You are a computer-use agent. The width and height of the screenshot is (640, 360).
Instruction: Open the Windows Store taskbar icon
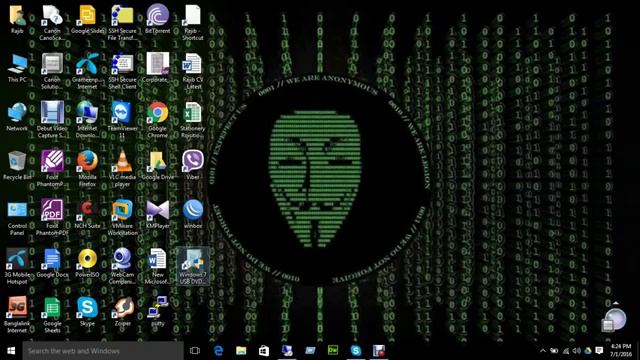click(x=264, y=351)
